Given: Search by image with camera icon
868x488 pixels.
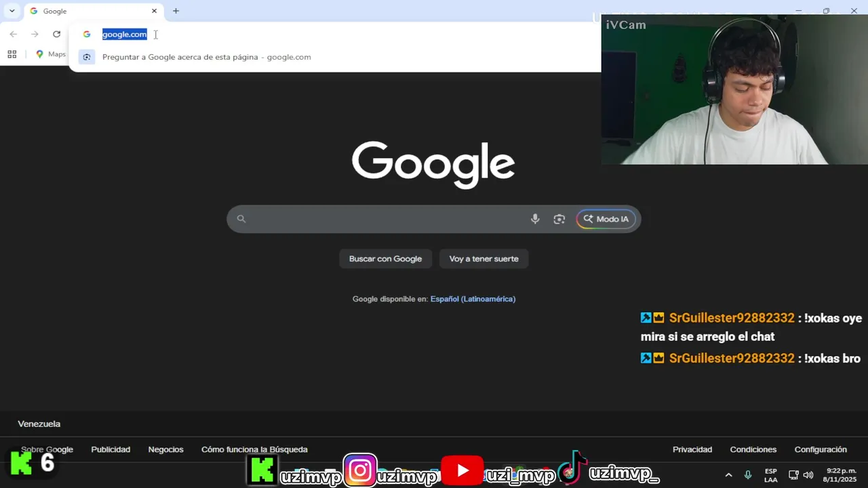Looking at the screenshot, I should point(559,219).
